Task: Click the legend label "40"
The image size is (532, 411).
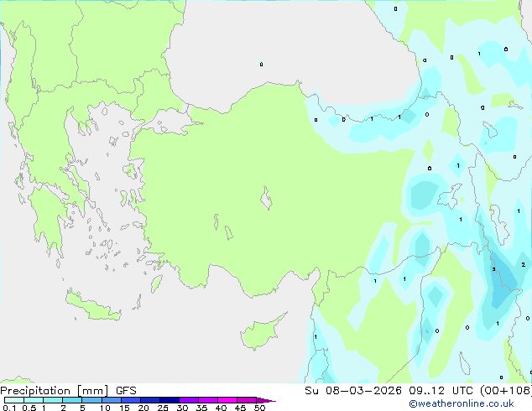Action: [x=221, y=408]
